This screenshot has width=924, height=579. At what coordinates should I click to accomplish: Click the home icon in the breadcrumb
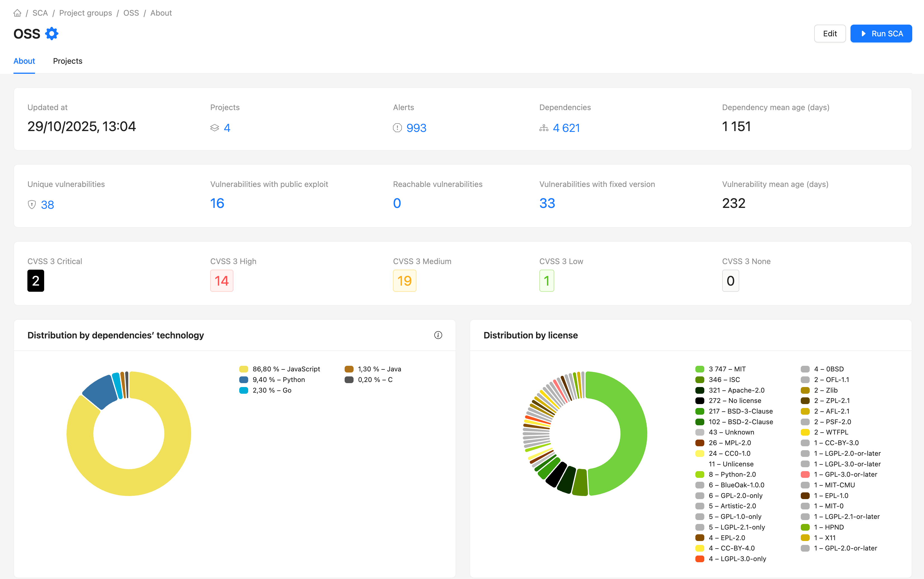pyautogui.click(x=17, y=13)
